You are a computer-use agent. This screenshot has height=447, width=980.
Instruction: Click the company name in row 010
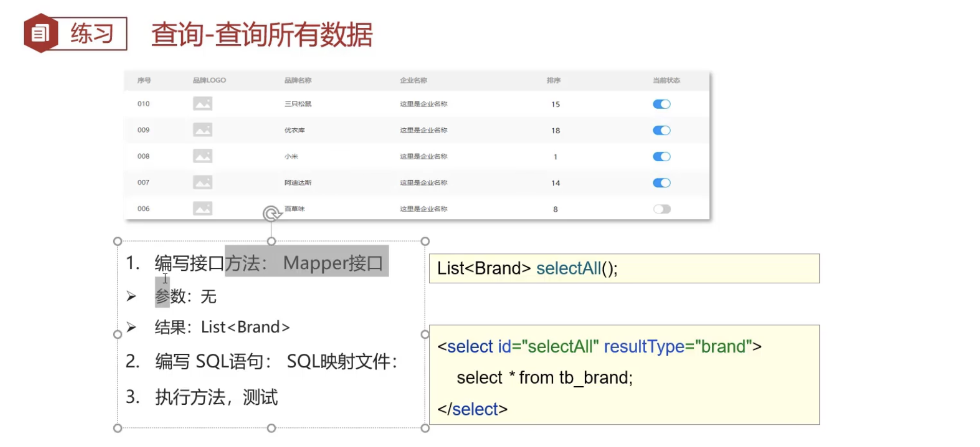click(x=424, y=104)
